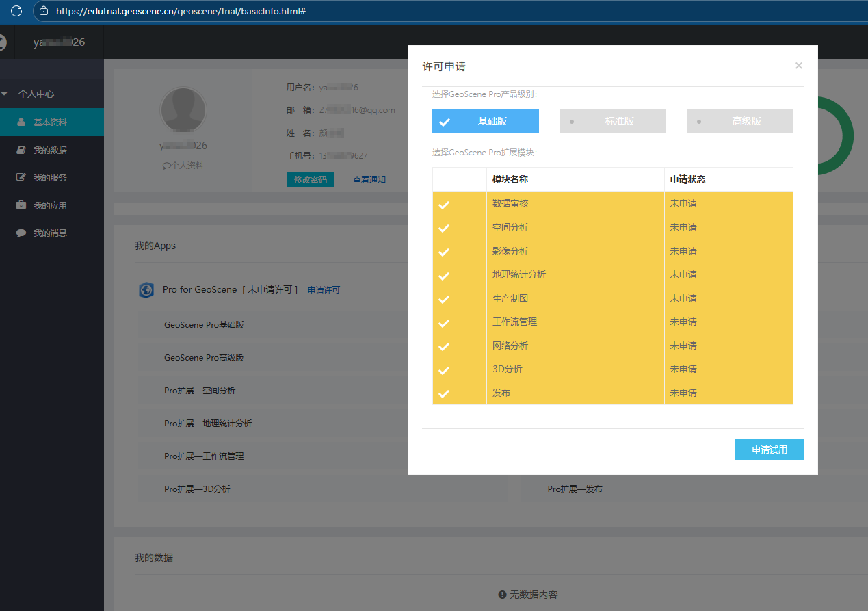868x611 pixels.
Task: Collapse the 个人中心 sidebar section
Action: [x=52, y=94]
